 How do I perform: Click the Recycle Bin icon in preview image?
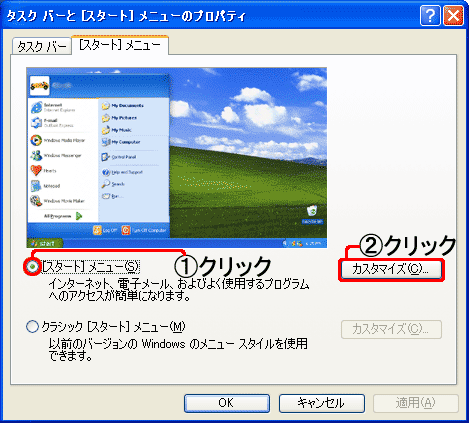[x=312, y=211]
